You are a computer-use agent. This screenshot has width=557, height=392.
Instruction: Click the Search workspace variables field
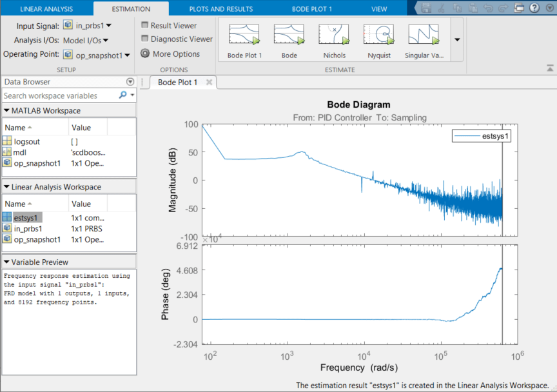(59, 95)
